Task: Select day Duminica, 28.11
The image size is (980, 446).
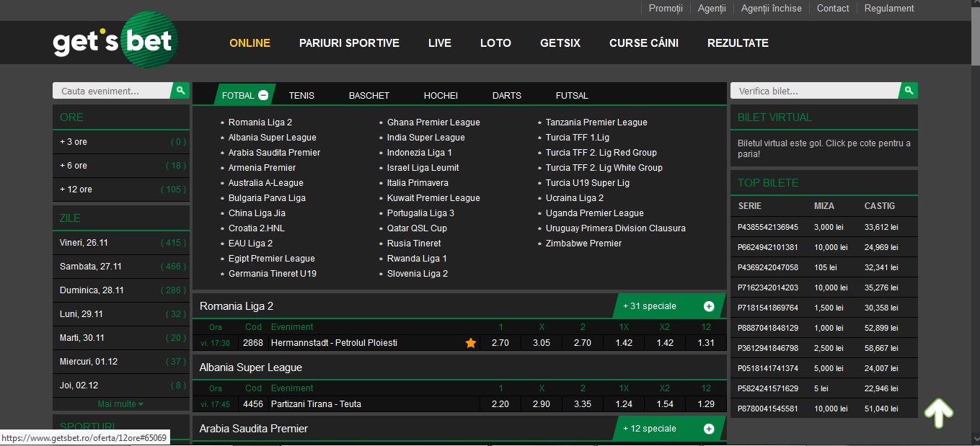Action: coord(121,290)
